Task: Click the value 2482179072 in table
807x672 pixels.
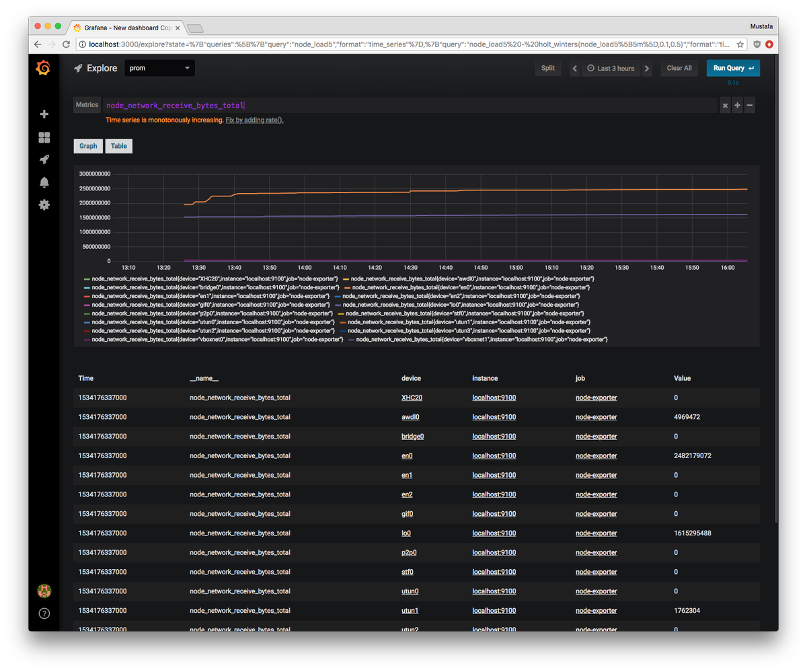Action: pos(693,455)
